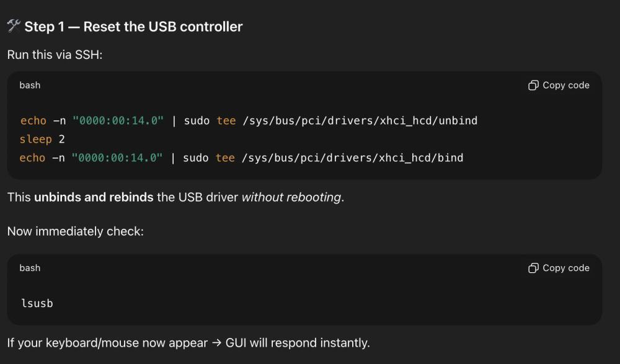
Task: Click the wrench tools icon beside Step 1
Action: coord(14,26)
